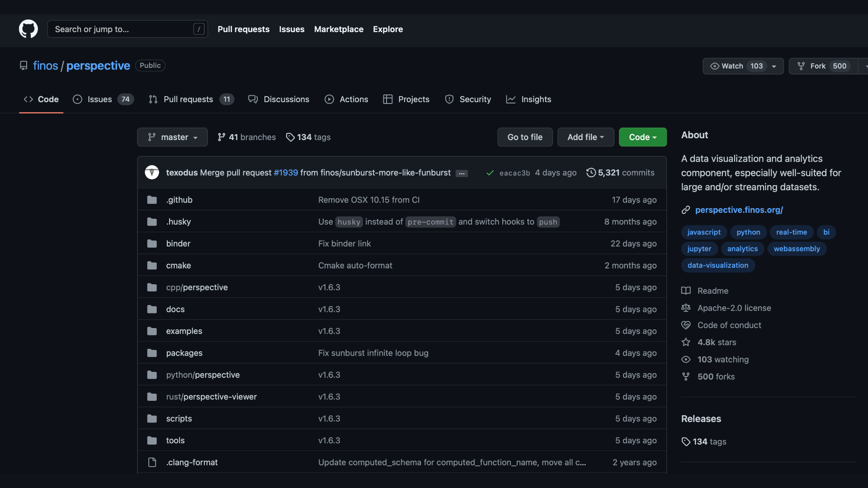Open the perspective.finos.org website link
The width and height of the screenshot is (868, 488).
(739, 210)
